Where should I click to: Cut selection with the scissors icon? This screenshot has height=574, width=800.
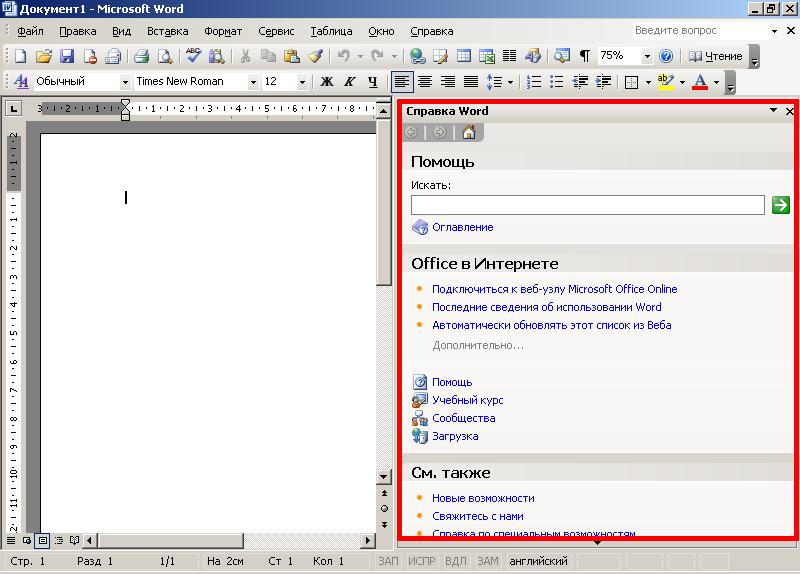tap(245, 56)
